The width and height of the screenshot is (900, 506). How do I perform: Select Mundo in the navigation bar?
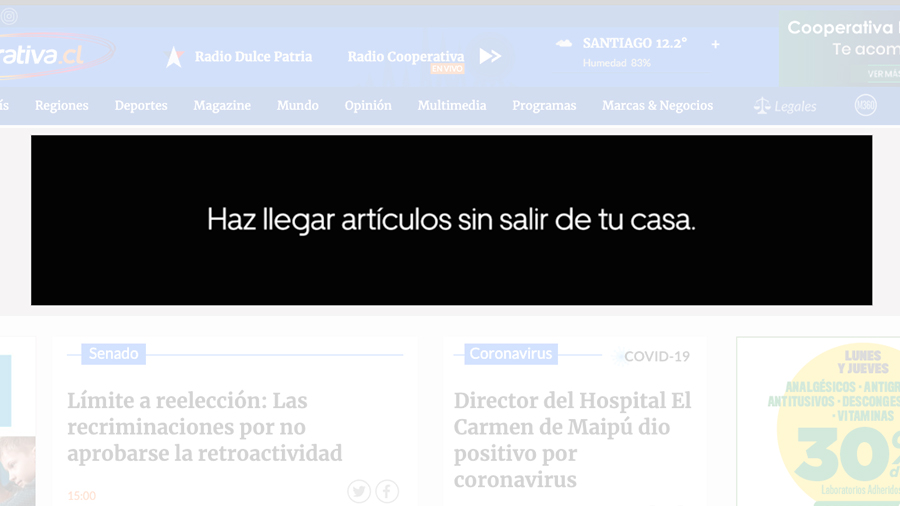[x=298, y=106]
